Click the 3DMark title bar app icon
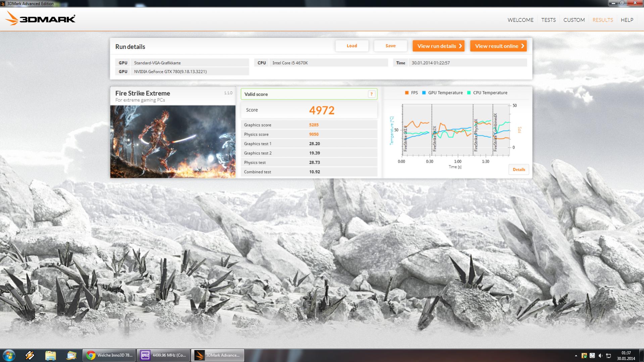 click(3, 3)
